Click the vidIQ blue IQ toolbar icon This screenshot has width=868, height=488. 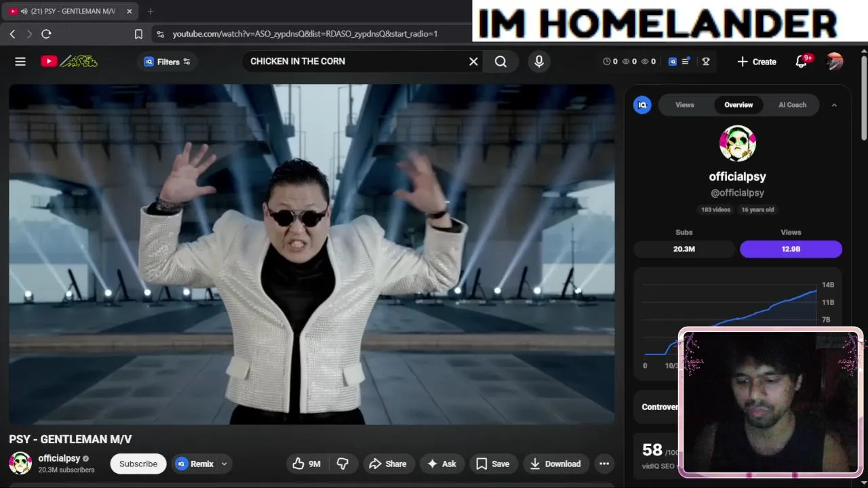pos(673,62)
